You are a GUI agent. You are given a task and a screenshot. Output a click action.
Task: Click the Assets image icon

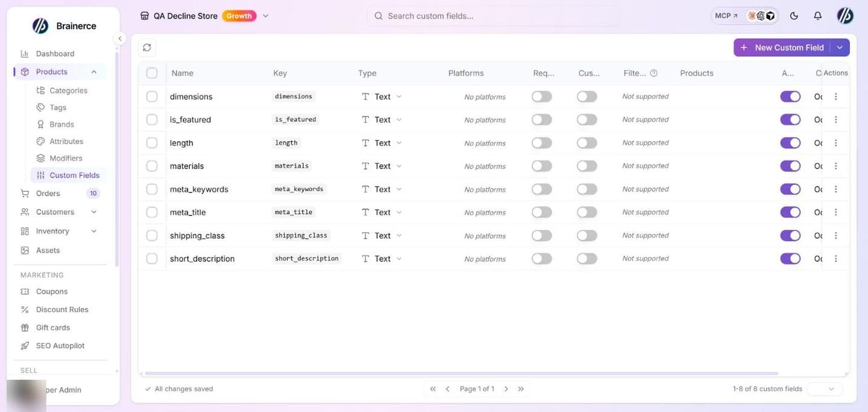[25, 250]
